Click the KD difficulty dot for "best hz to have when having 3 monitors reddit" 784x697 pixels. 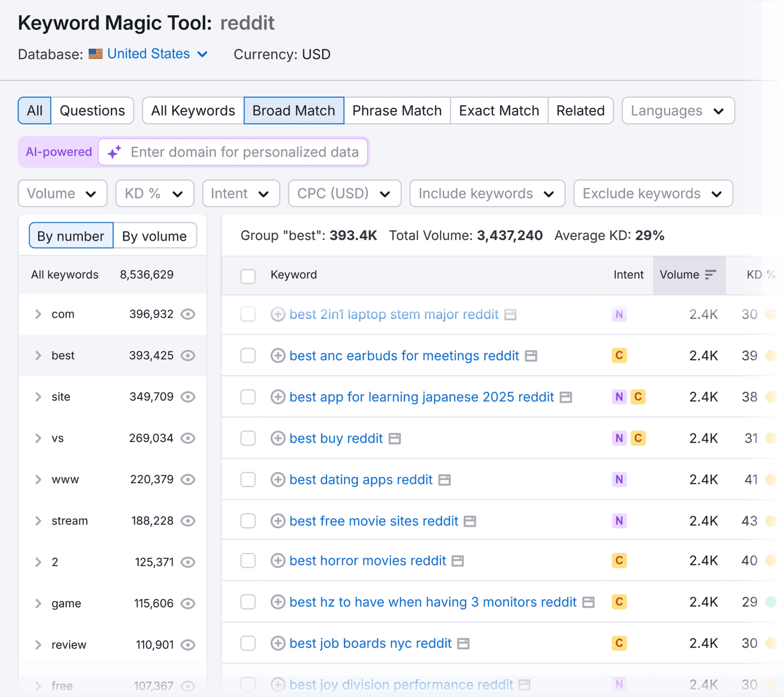771,602
